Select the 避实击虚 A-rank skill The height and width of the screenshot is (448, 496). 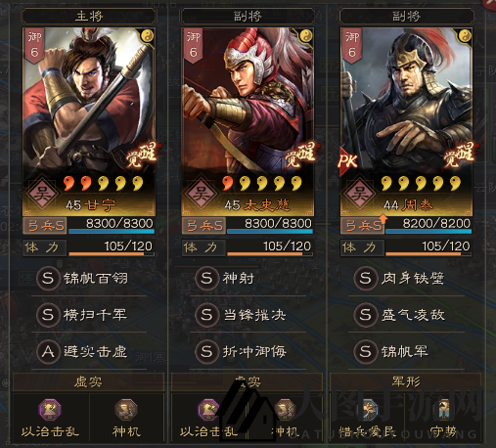coord(82,351)
